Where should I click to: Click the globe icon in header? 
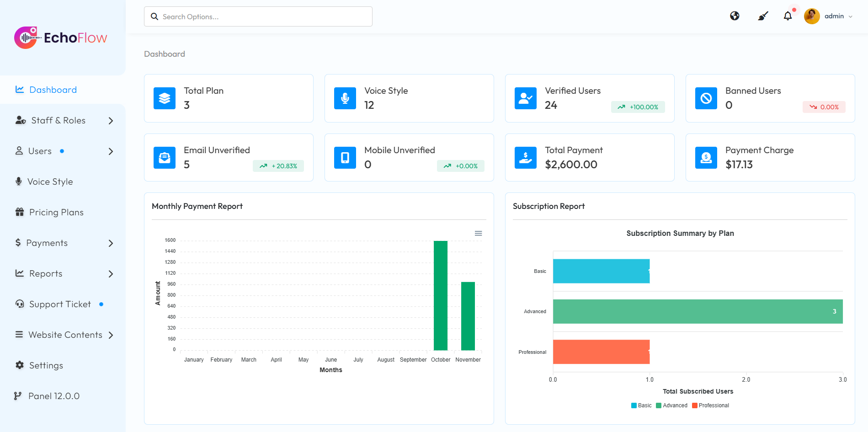coord(735,16)
